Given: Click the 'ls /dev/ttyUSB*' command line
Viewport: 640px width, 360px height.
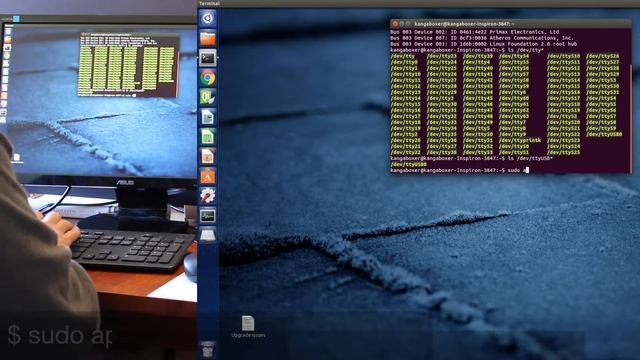Looking at the screenshot, I should pos(471,158).
